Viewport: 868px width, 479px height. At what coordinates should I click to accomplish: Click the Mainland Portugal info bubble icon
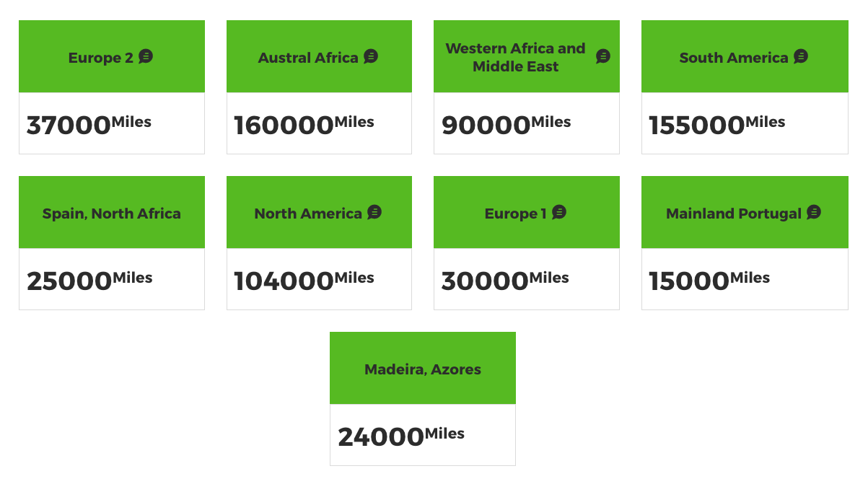pyautogui.click(x=814, y=212)
